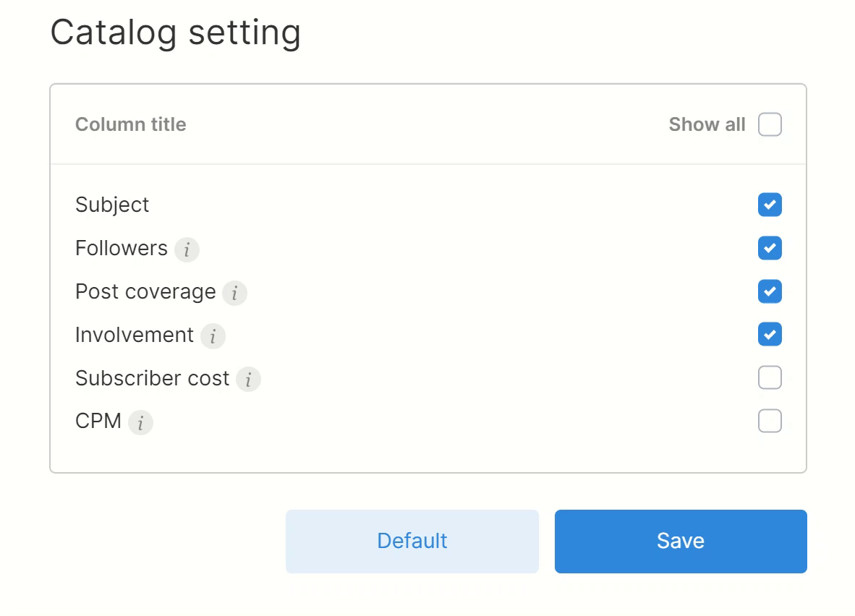Enable the Subscriber cost column checkbox
This screenshot has width=855, height=616.
click(x=770, y=377)
